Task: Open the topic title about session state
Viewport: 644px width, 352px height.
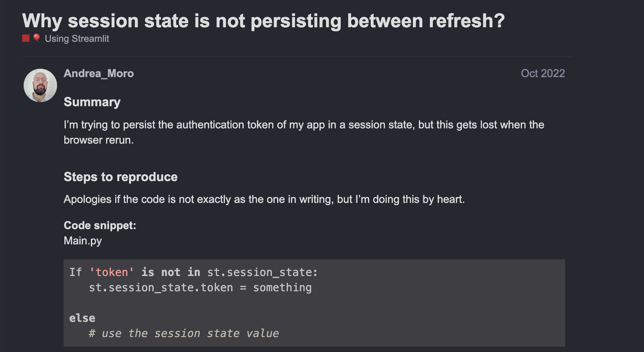Action: (x=263, y=21)
